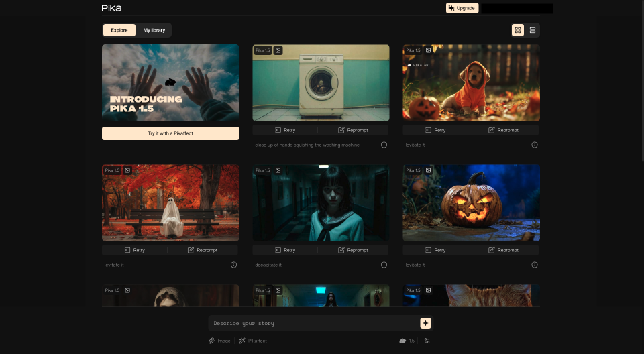Open the glowing jack-o-lantern thumbnail
Viewport: 644px width, 354px height.
[x=471, y=202]
